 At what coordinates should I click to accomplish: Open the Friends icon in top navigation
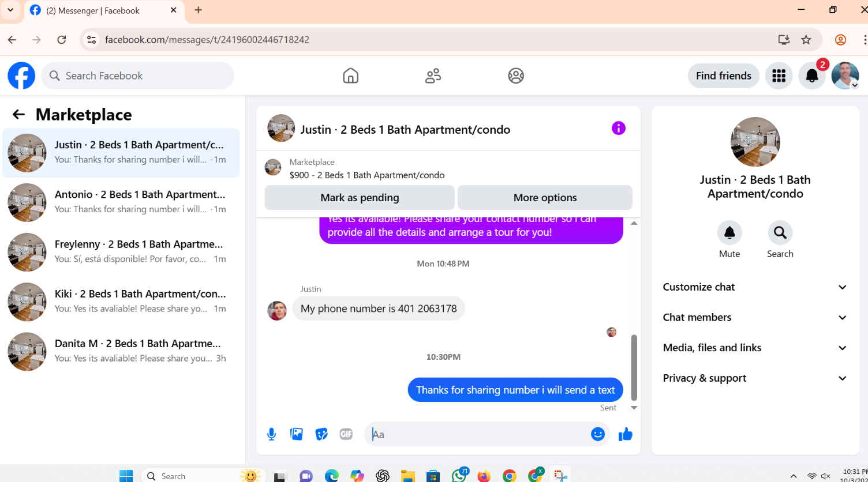[433, 76]
